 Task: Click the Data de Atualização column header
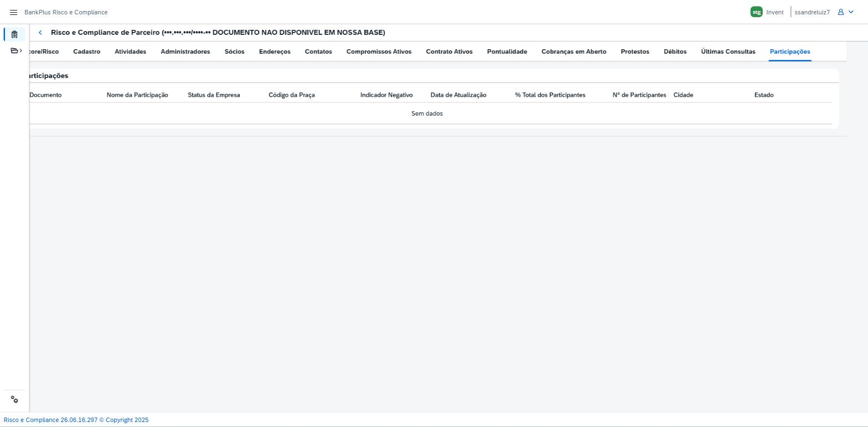(x=458, y=95)
